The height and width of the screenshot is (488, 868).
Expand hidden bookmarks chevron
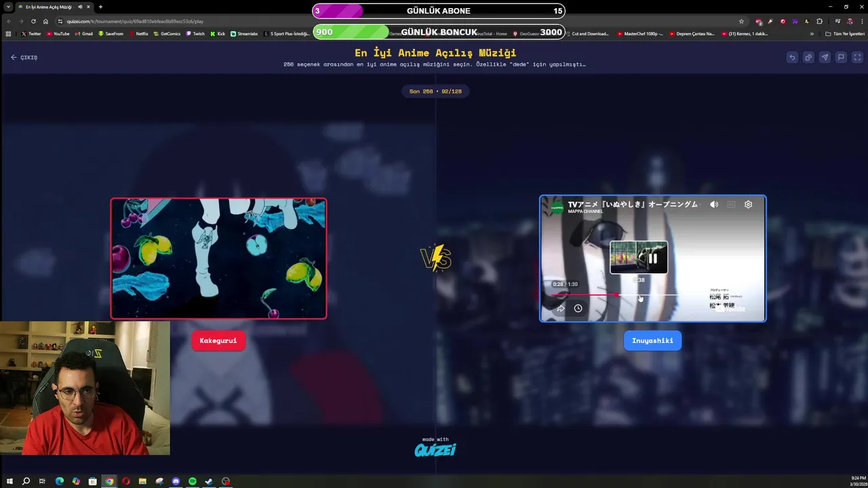pos(812,33)
